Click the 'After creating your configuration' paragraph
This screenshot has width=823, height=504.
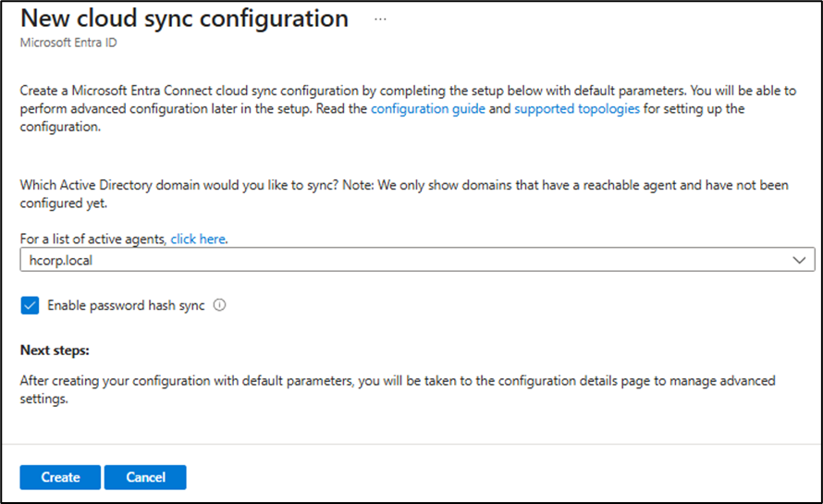[370, 381]
